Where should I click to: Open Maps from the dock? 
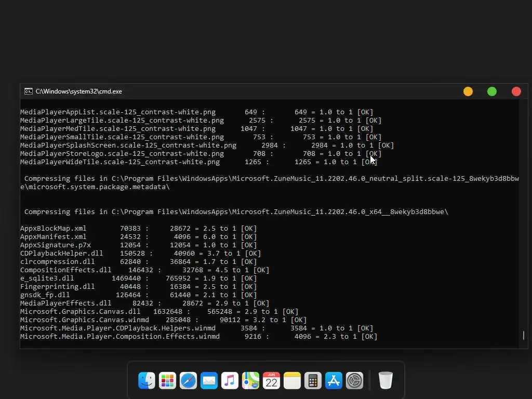point(250,381)
